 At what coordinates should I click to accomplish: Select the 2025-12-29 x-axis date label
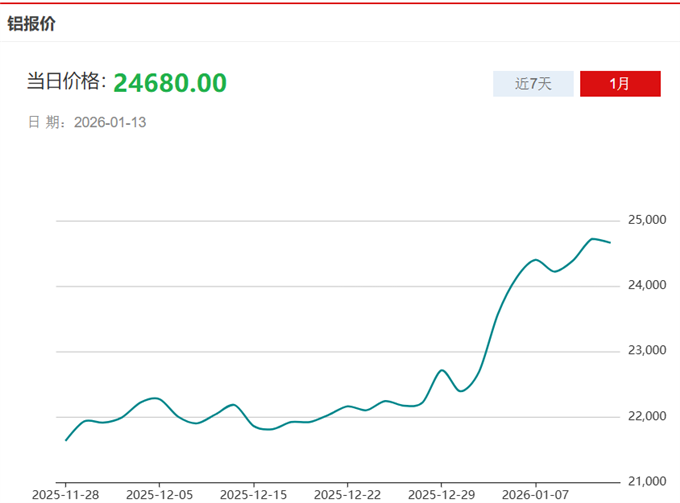(x=441, y=494)
